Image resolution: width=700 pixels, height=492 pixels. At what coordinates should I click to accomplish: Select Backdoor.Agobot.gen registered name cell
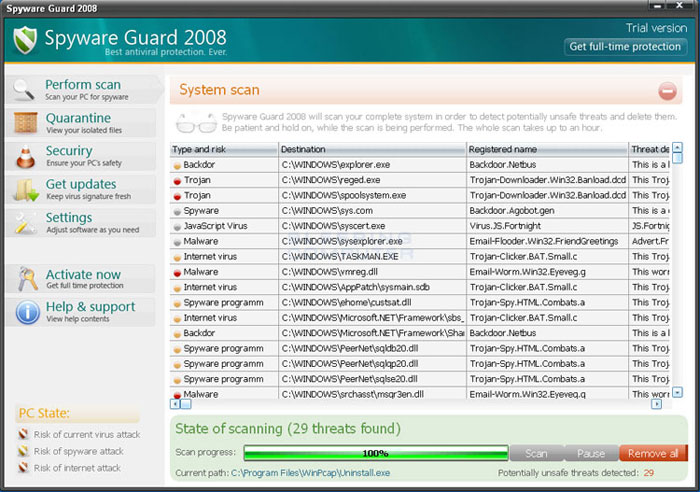547,211
